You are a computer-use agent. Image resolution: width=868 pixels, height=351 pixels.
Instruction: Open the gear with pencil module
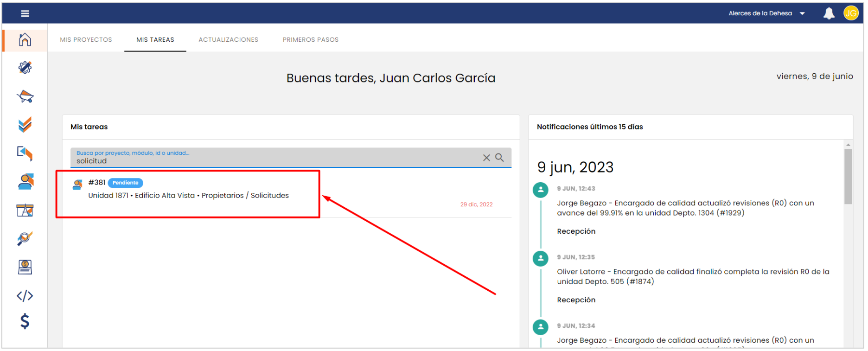point(25,68)
